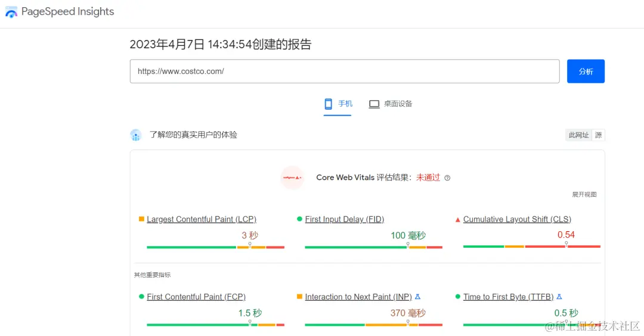Click the green circle icon before FCP
The image size is (644, 336).
click(x=141, y=296)
